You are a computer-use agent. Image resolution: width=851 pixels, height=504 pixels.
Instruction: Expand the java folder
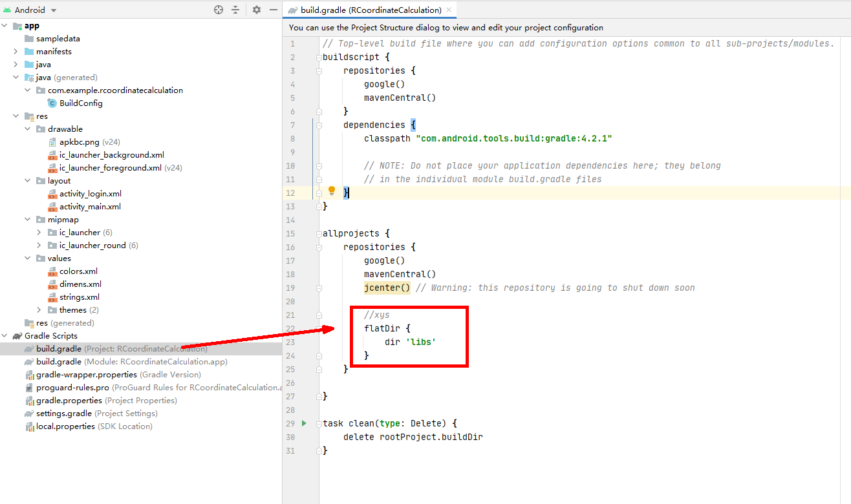[x=16, y=65]
